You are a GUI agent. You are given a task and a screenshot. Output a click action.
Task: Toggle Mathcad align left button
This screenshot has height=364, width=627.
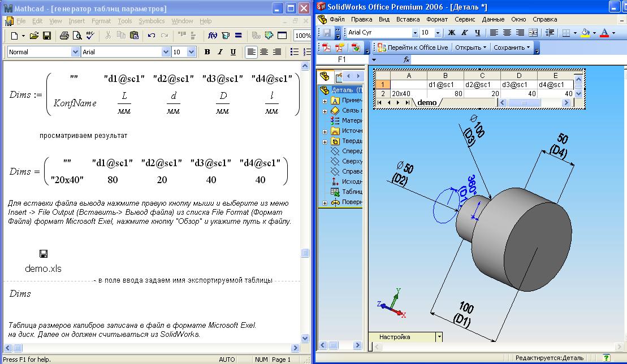[x=251, y=52]
